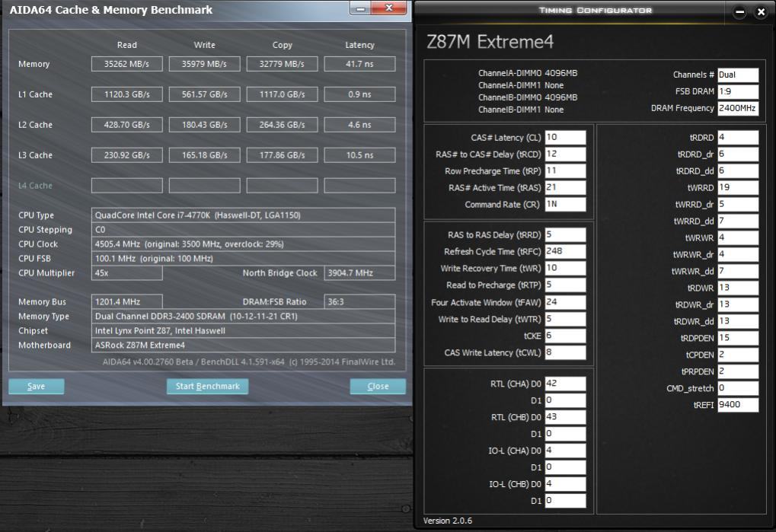The height and width of the screenshot is (532, 776).
Task: Click the tCPDEN value field showing 2
Action: [738, 355]
